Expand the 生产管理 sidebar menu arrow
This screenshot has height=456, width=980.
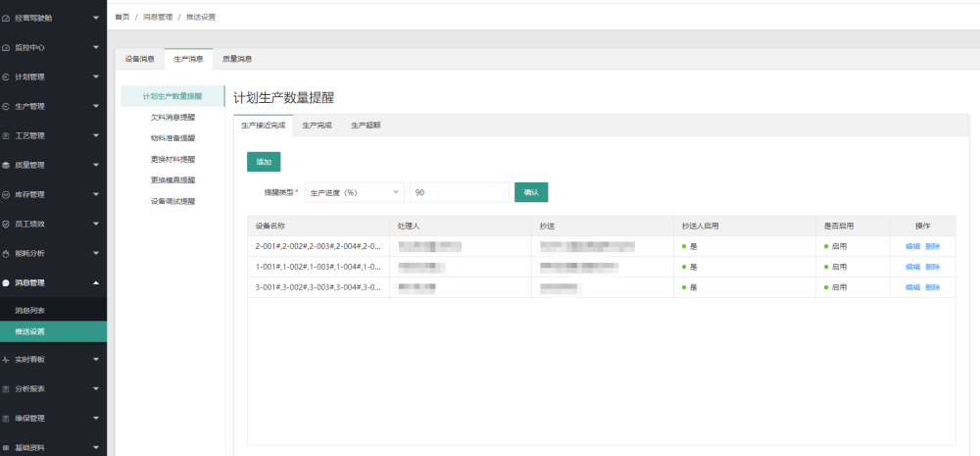click(95, 106)
